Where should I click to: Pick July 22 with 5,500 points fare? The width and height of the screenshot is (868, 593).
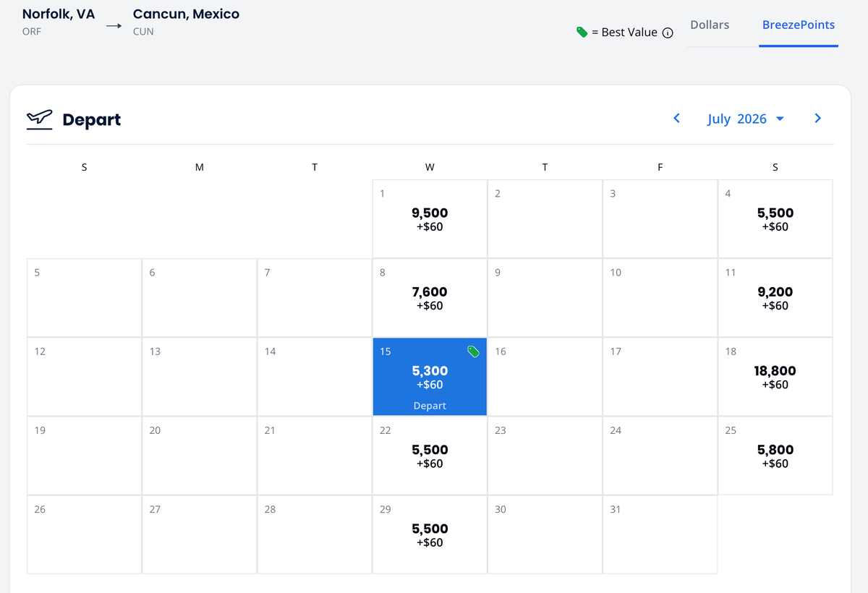click(x=429, y=454)
